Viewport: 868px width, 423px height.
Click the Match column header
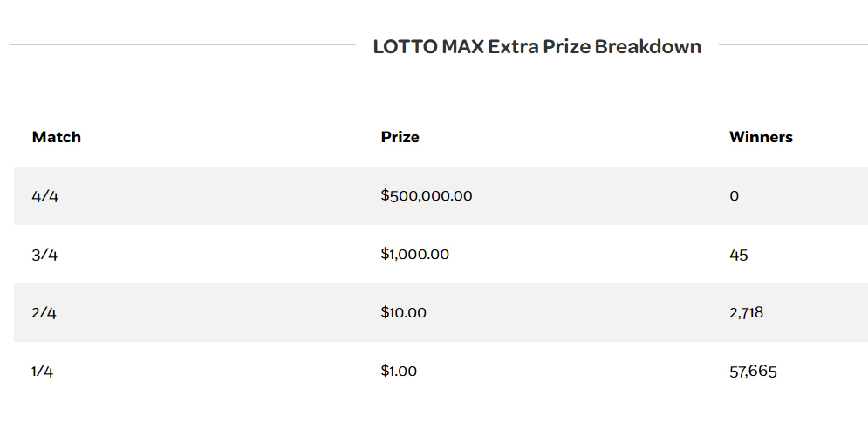pos(57,137)
